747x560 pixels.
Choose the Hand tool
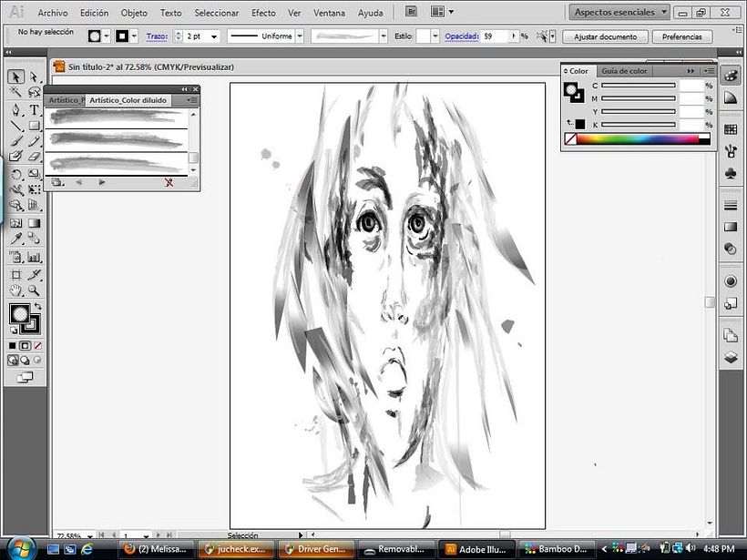[x=15, y=290]
